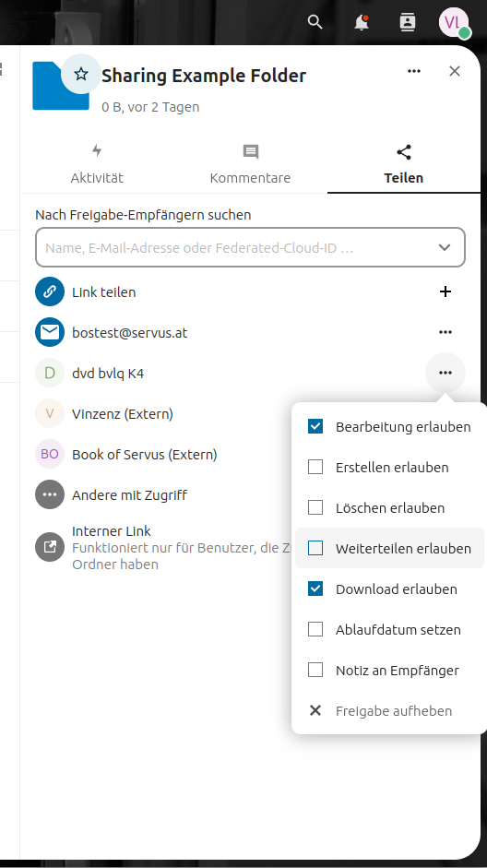Open folder actions three-dot menu beside title

414,71
